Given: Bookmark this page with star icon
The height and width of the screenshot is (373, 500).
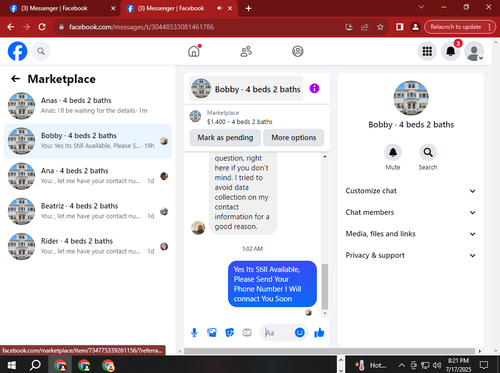Looking at the screenshot, I should pos(380,27).
